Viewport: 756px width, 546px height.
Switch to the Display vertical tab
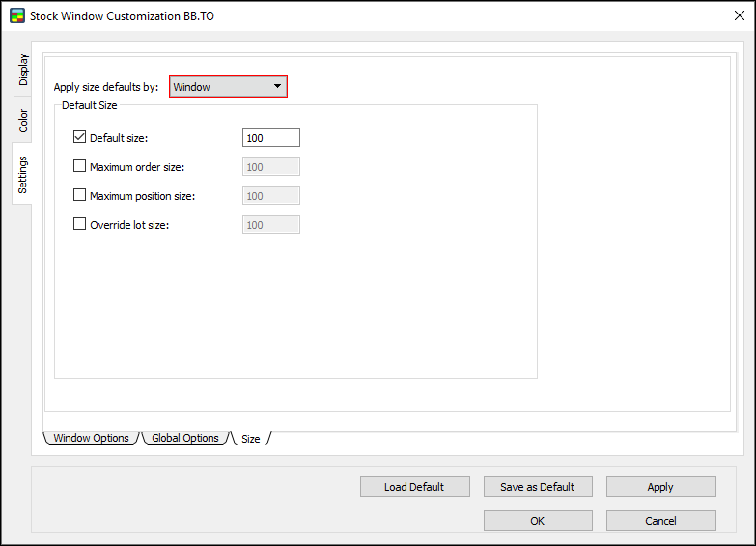23,69
